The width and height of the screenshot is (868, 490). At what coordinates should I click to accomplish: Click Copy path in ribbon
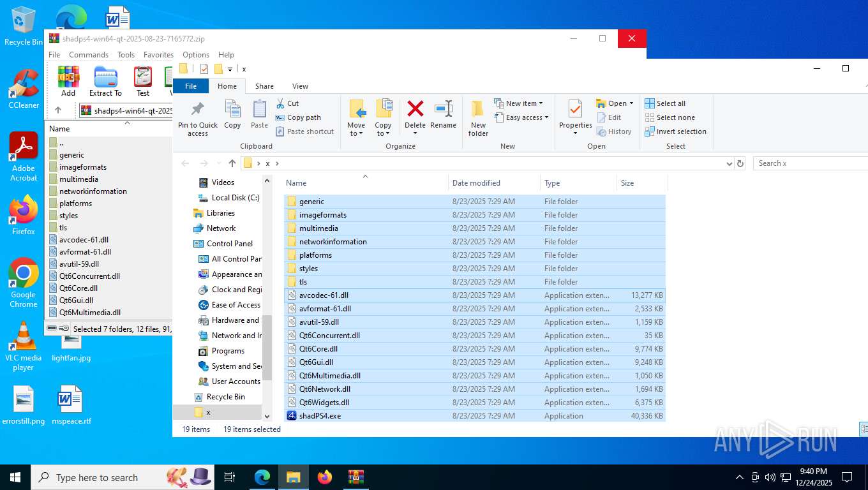point(298,117)
